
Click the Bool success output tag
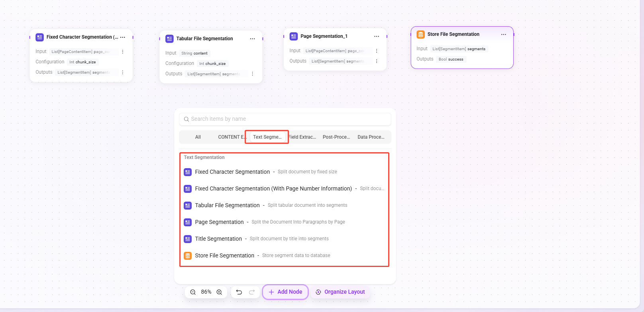[451, 59]
